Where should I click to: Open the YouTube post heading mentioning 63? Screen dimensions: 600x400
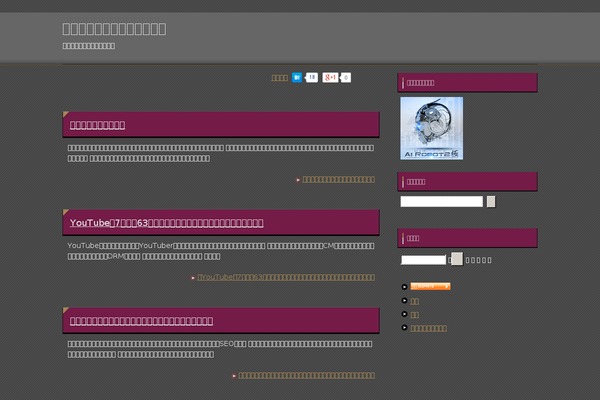pyautogui.click(x=166, y=223)
